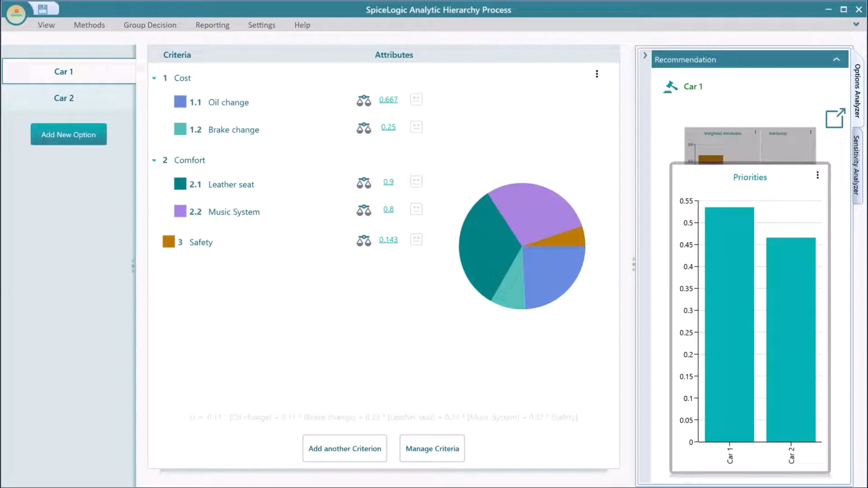Select the Oil change criterion label
Image resolution: width=868 pixels, height=488 pixels.
(228, 103)
